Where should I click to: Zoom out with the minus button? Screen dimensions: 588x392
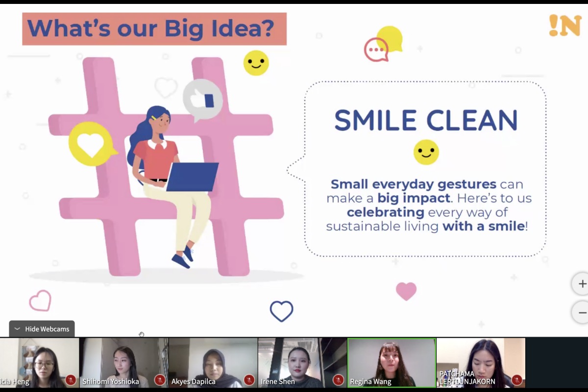click(x=582, y=312)
